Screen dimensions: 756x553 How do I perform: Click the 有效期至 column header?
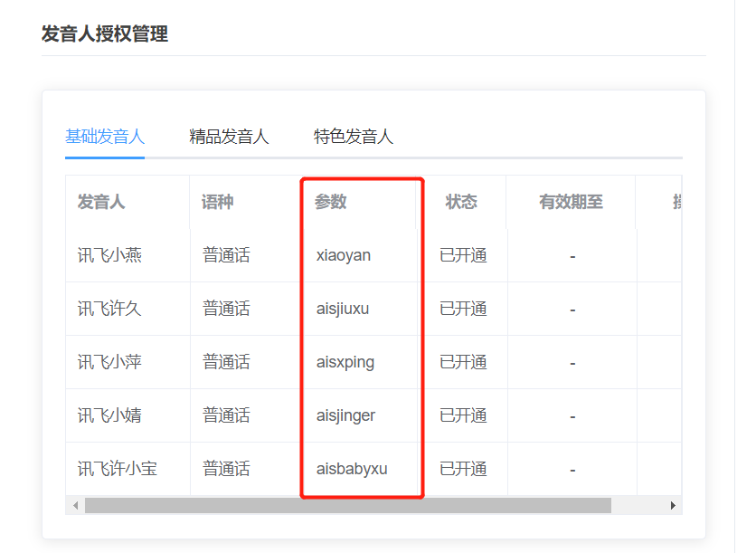[571, 202]
